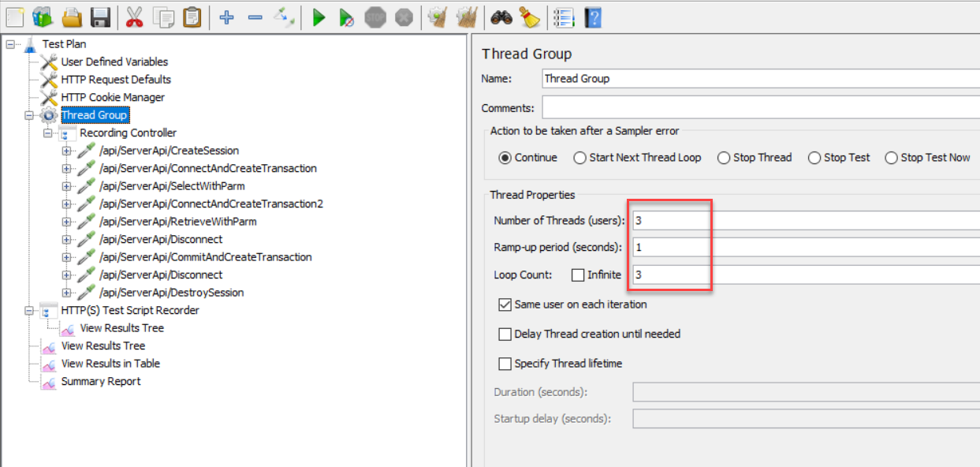Collapse the HTTP(S) Test Script Recorder node
The height and width of the screenshot is (467, 980).
29,311
